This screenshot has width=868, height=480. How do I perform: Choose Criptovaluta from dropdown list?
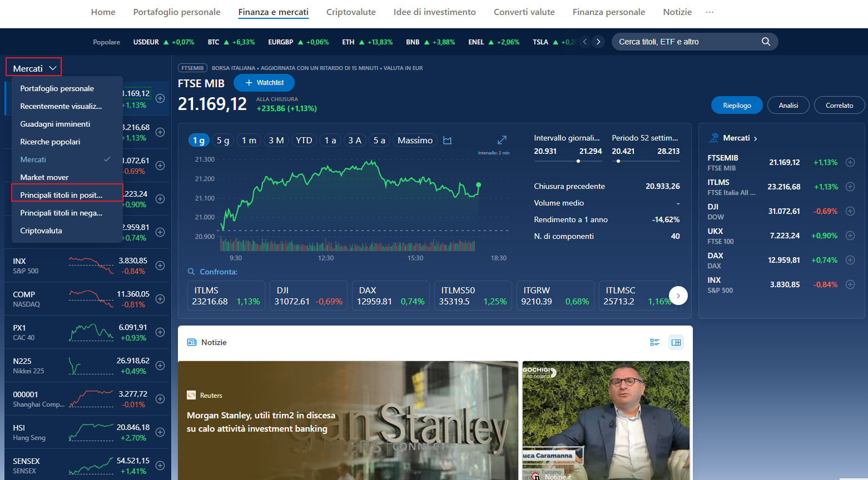click(x=67, y=231)
